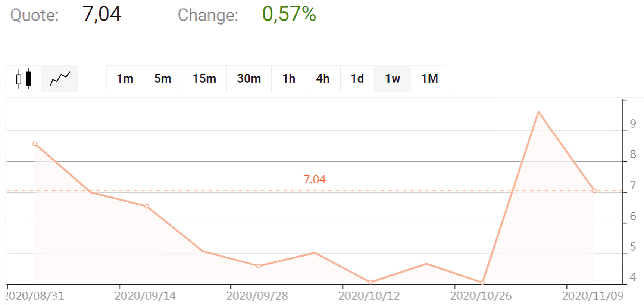Click the data point above 2020/10/26

(x=482, y=282)
